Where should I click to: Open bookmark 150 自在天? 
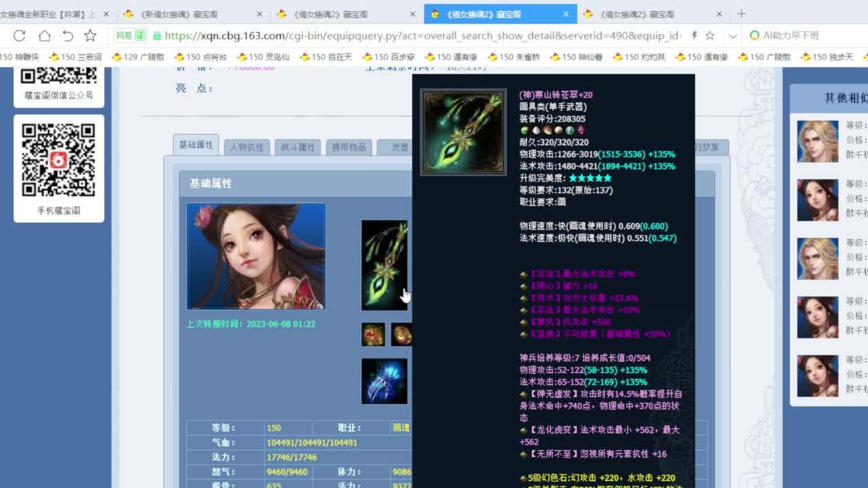325,57
